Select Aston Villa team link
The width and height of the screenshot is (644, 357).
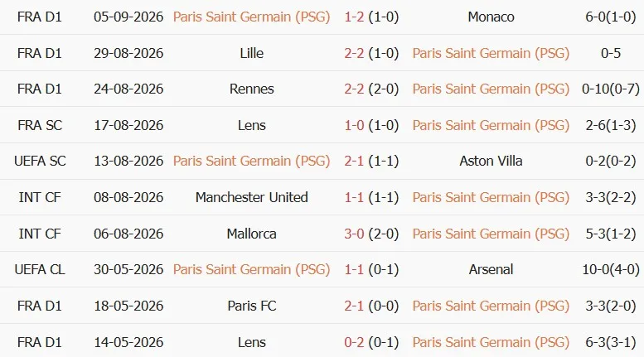click(x=491, y=161)
